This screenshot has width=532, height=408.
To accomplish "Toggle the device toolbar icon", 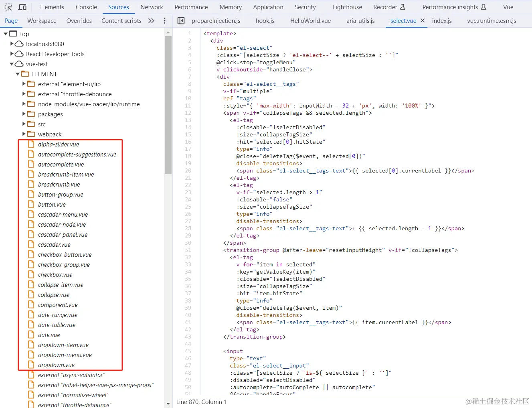I will coord(22,7).
